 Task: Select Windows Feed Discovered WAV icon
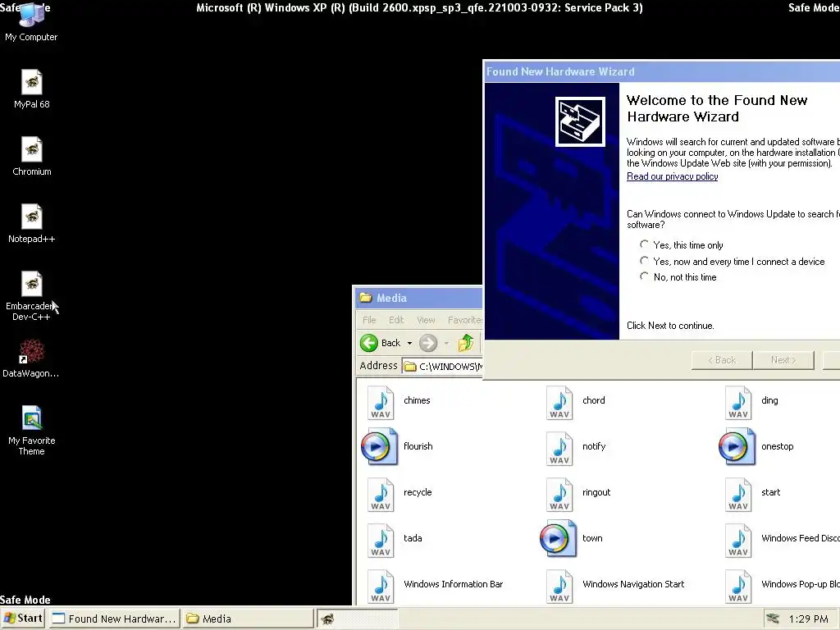[x=738, y=541]
